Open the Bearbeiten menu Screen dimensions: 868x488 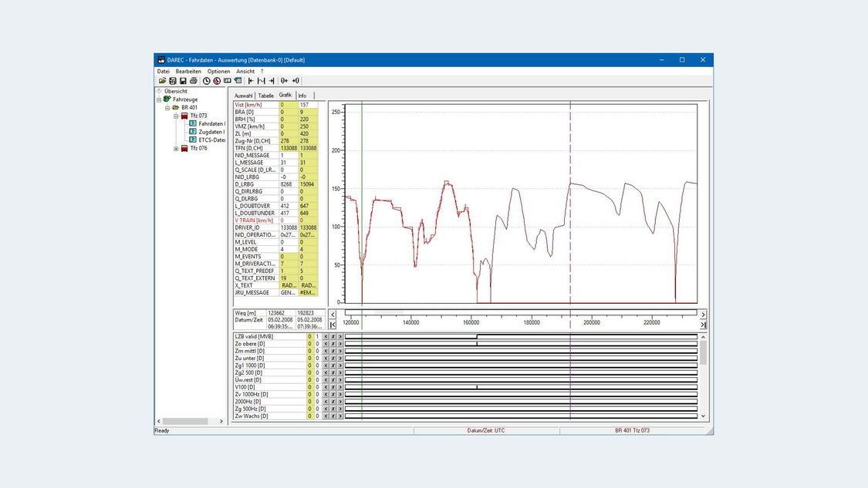[188, 72]
